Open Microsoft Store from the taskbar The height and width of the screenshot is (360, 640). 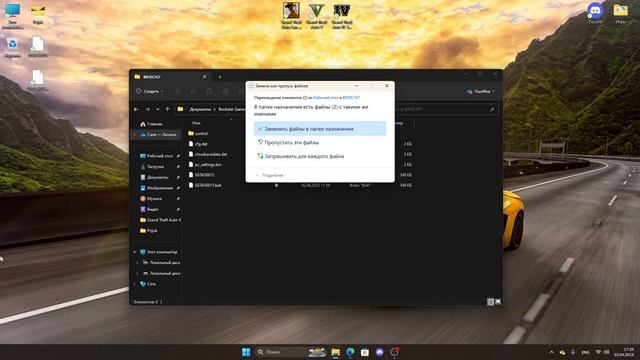coord(365,352)
